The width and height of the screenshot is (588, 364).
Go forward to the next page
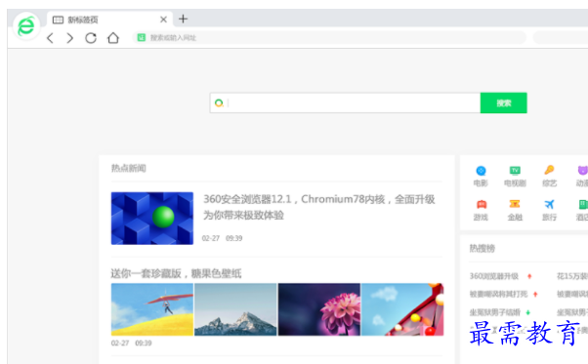tap(69, 38)
